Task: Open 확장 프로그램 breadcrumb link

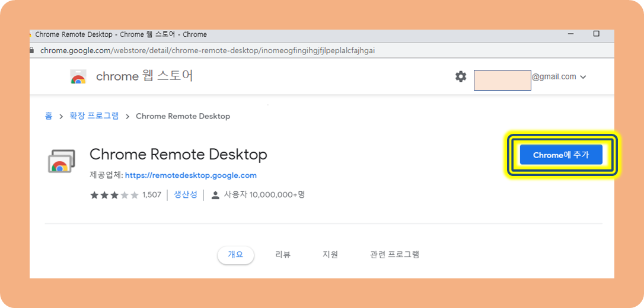Action: (x=94, y=116)
